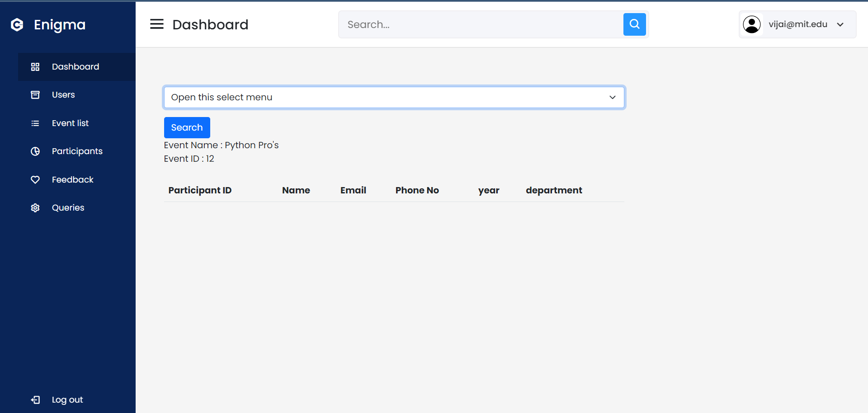Toggle the hamburger sidebar menu icon
The width and height of the screenshot is (868, 413).
point(157,24)
